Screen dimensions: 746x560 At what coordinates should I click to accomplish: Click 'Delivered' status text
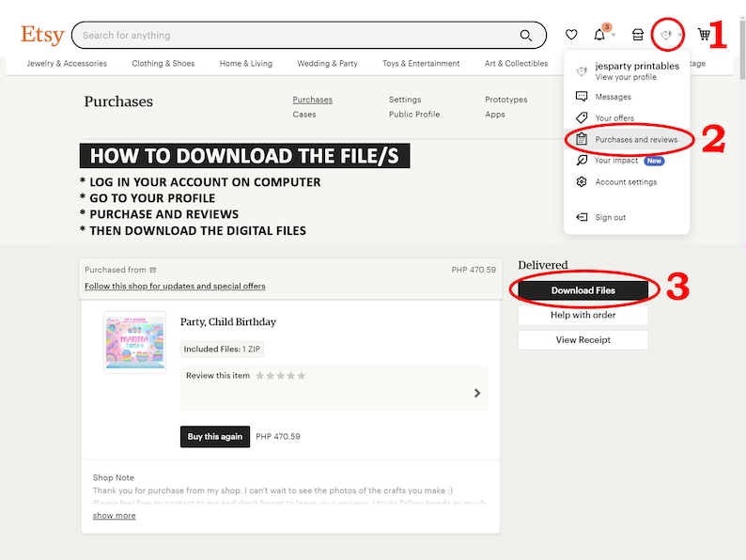(543, 265)
